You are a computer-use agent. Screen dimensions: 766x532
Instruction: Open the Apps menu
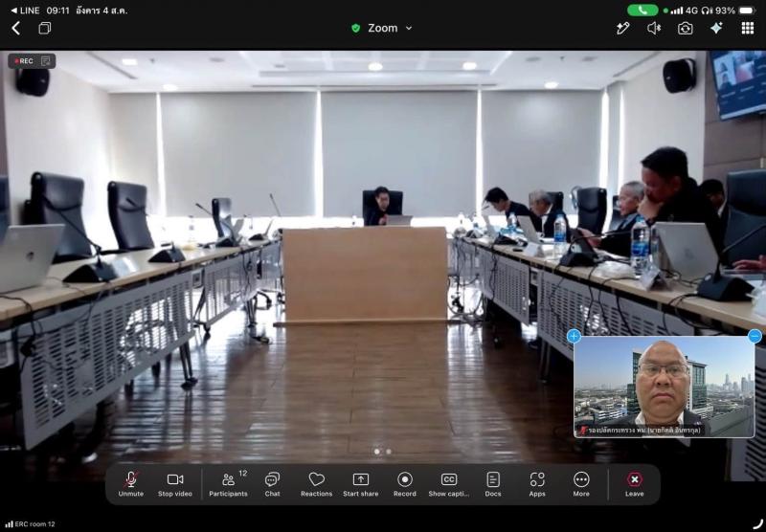coord(537,484)
